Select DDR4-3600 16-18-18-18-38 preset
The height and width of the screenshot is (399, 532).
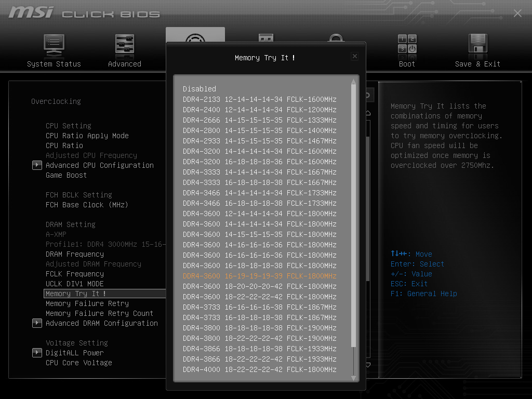point(260,265)
